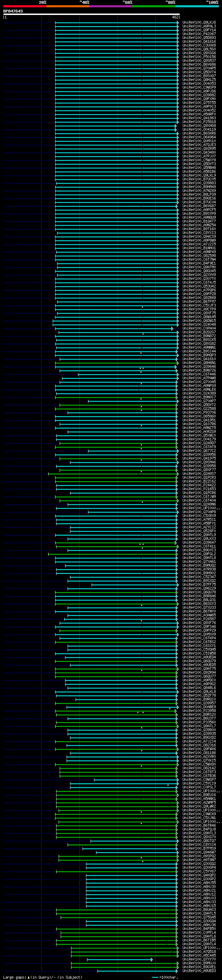This screenshot has height=980, width=222.
Task: Select hit label UniRef100_C9WSP9
Action: [x=199, y=88]
